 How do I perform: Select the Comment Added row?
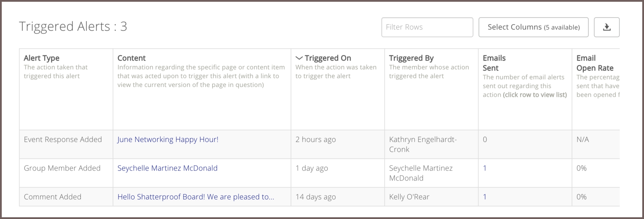coord(319,197)
